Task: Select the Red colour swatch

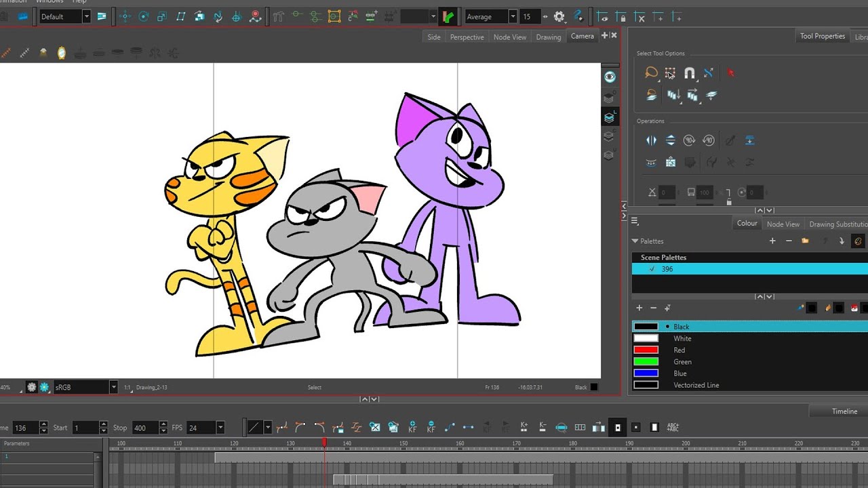Action: click(x=646, y=350)
